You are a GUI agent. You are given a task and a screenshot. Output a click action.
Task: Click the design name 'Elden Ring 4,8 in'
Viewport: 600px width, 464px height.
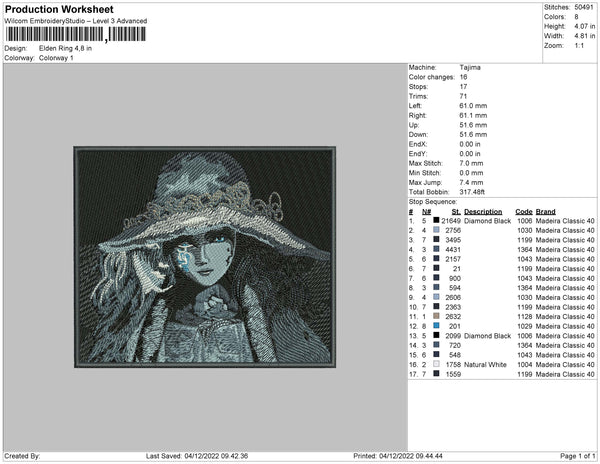(65, 49)
